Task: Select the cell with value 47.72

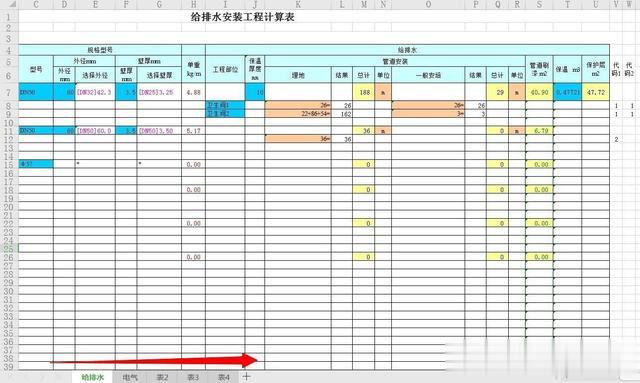Action: click(596, 92)
